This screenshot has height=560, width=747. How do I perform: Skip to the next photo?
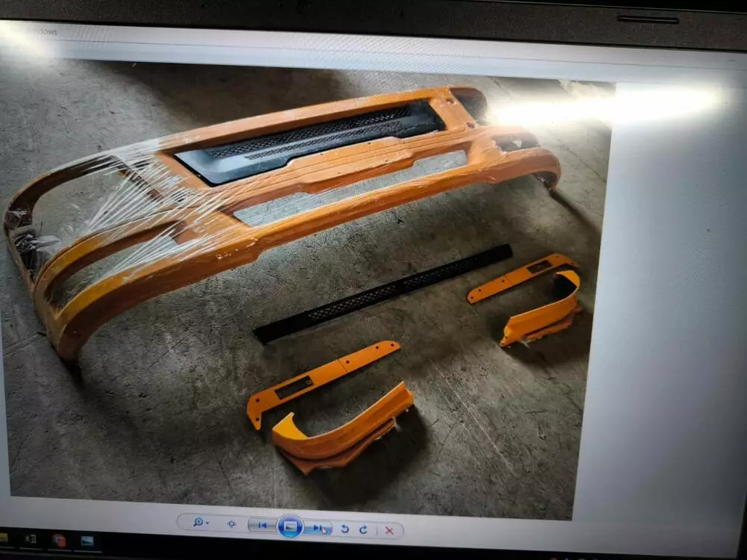coord(318,528)
